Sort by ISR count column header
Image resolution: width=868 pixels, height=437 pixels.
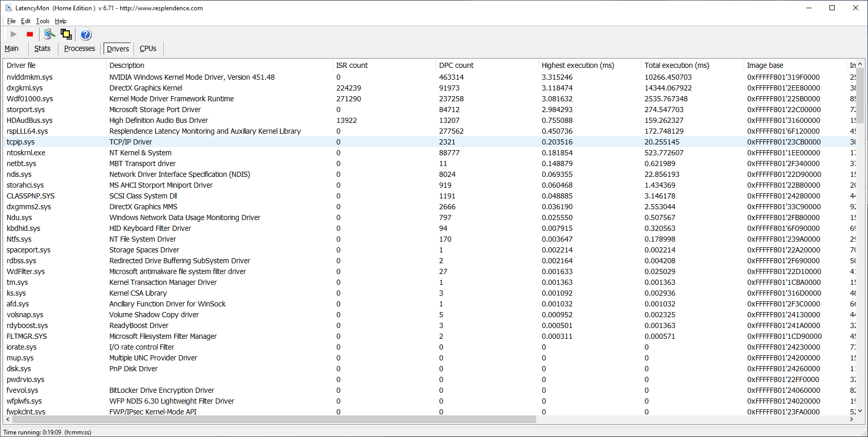point(384,65)
